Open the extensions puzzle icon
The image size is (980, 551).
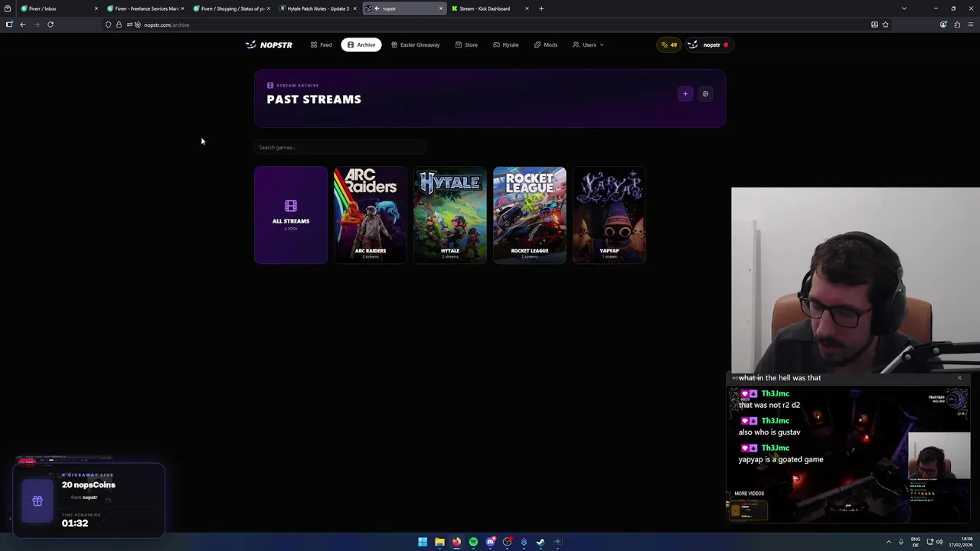tap(957, 24)
